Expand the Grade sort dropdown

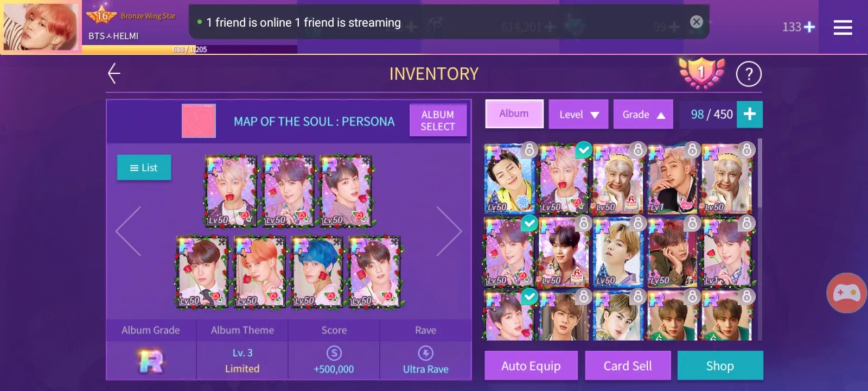click(x=643, y=115)
